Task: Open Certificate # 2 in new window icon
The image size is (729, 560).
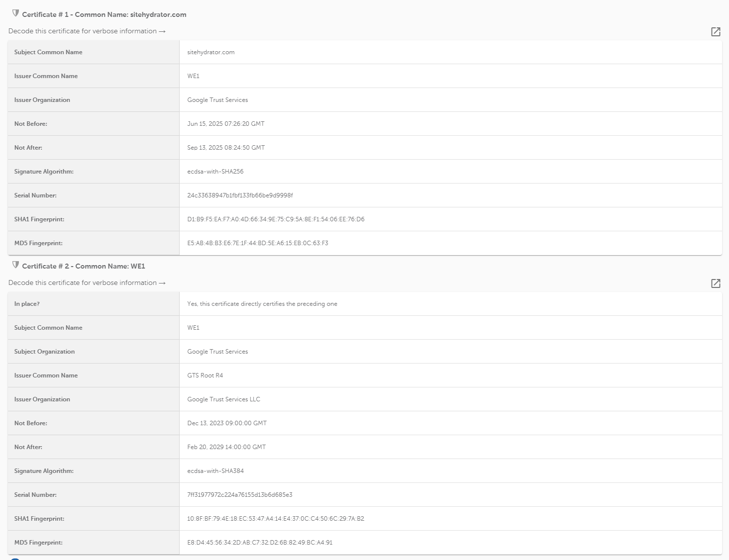Action: click(x=716, y=283)
